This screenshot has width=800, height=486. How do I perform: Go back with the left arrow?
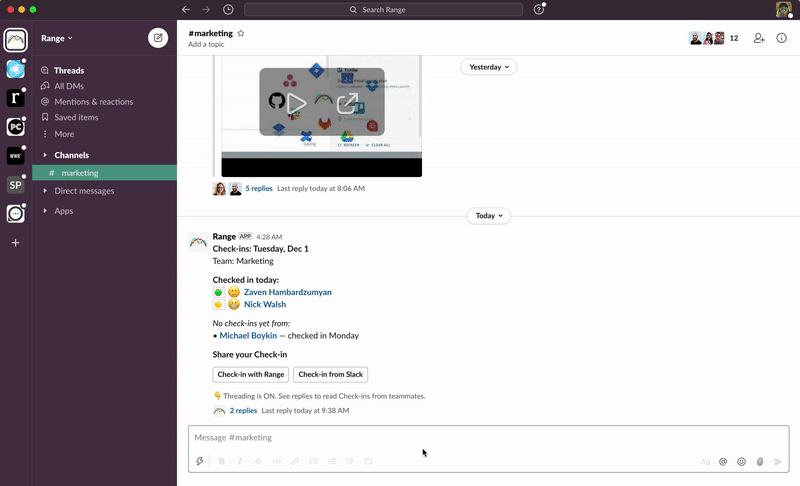click(186, 9)
